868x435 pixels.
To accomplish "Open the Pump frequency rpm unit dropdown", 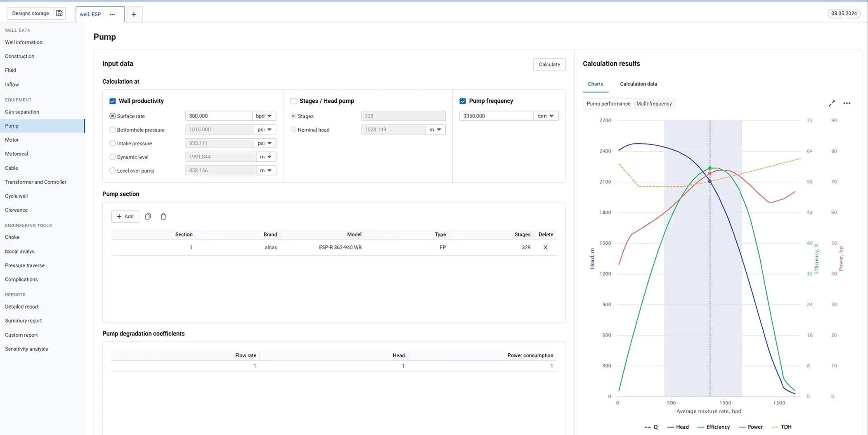I will (546, 116).
